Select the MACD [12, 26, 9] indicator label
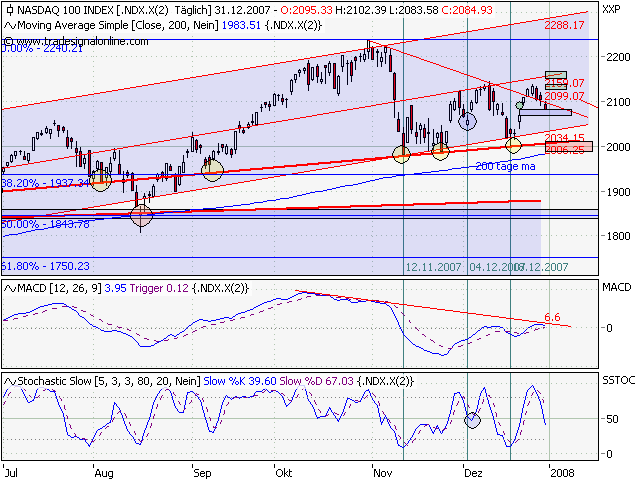 (x=60, y=289)
